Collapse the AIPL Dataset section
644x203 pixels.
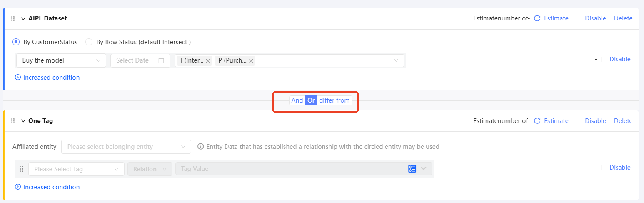point(23,19)
